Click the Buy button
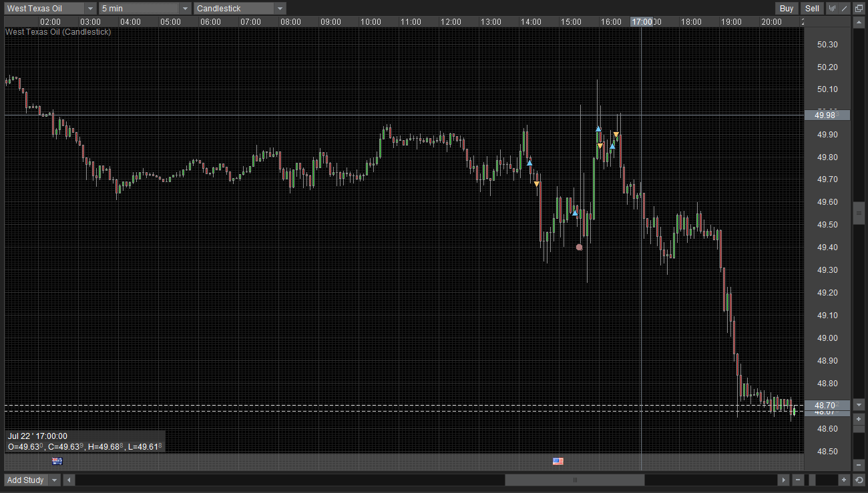 click(787, 9)
